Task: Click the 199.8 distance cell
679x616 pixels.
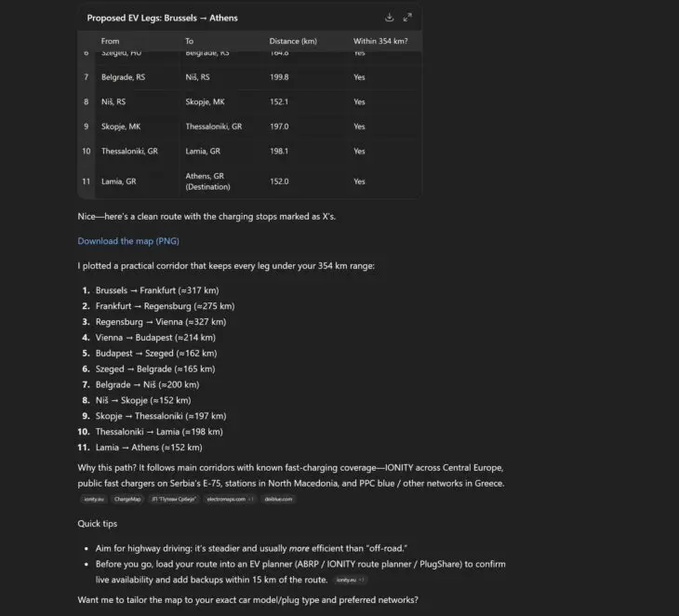Action: [279, 77]
